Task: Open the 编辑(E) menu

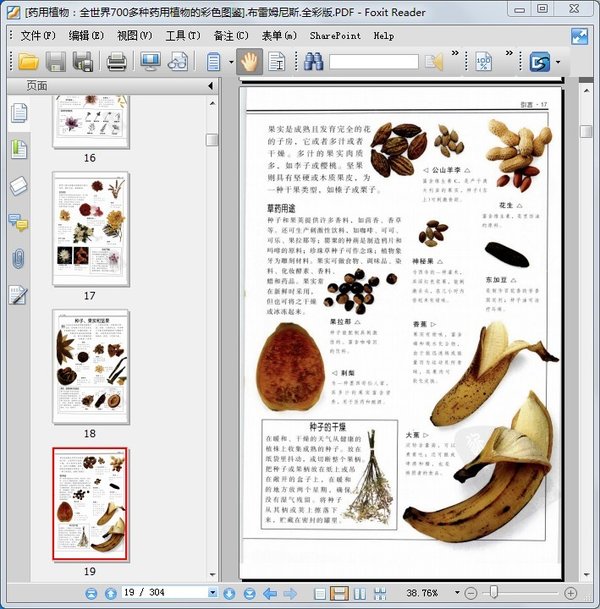Action: point(86,36)
